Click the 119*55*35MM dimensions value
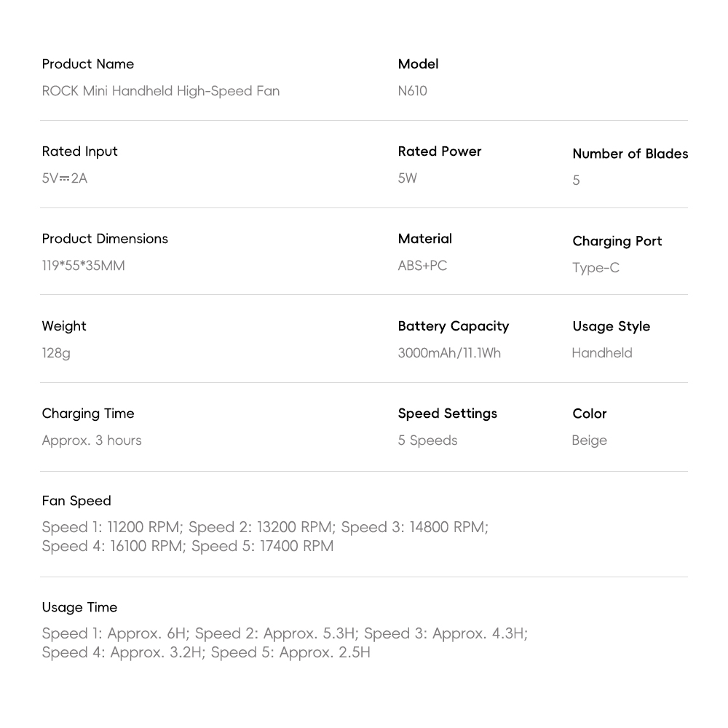728x728 pixels. (x=83, y=266)
